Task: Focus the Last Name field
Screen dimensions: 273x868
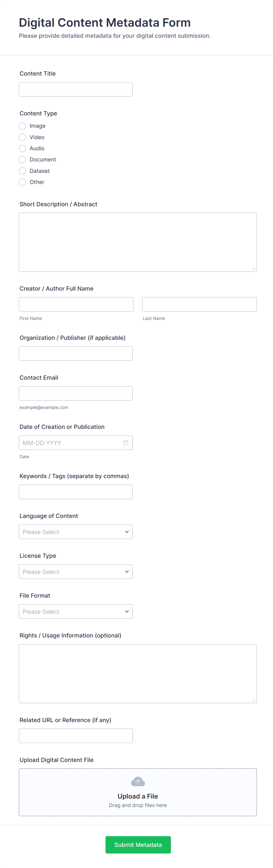Action: (x=199, y=304)
